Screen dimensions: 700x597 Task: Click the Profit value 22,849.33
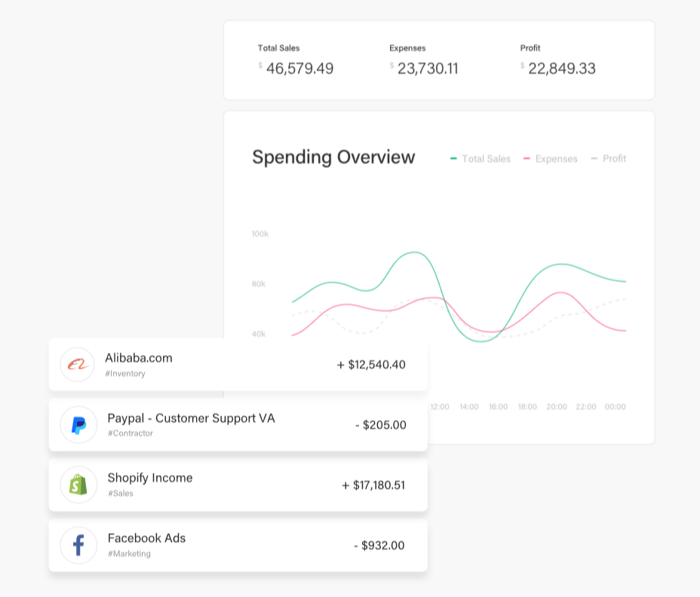coord(562,69)
